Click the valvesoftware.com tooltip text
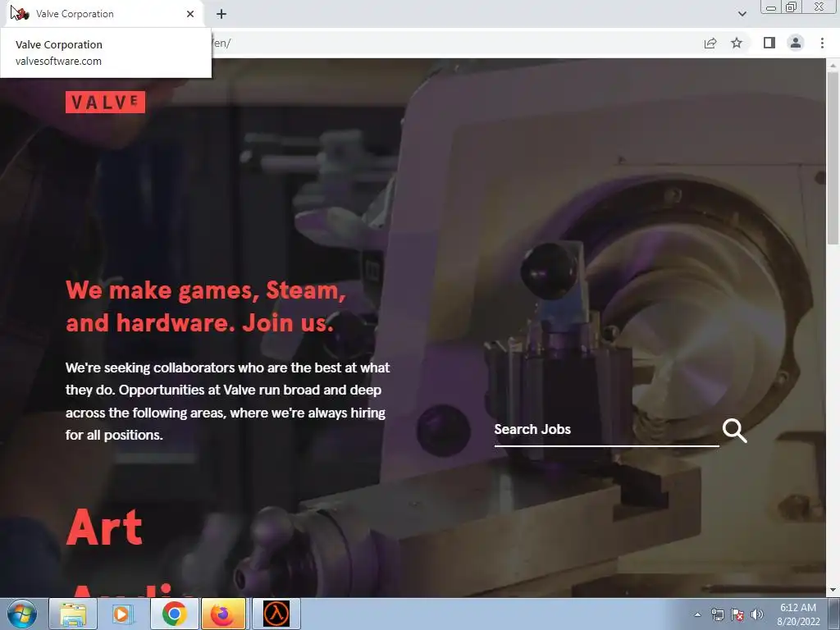Screen dimensions: 840x630 (x=58, y=61)
